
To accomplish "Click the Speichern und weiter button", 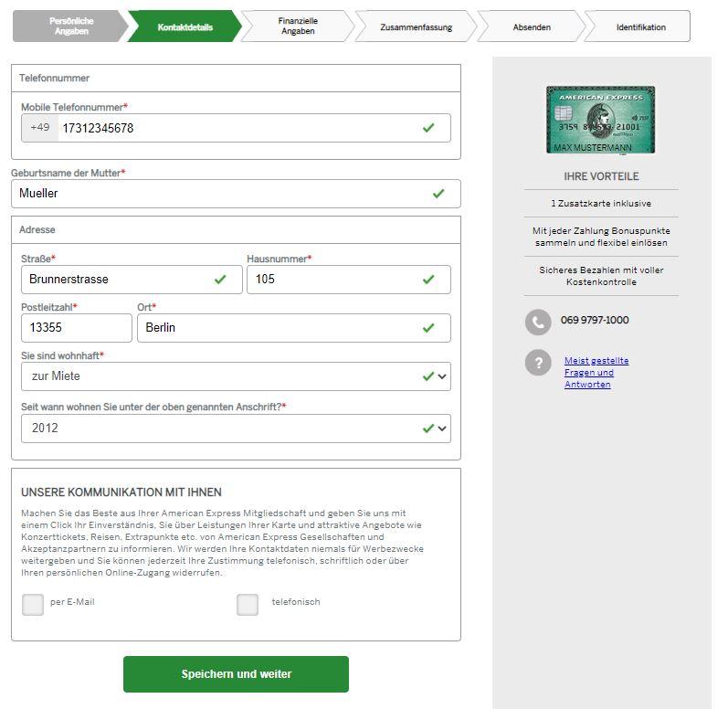I will point(236,673).
